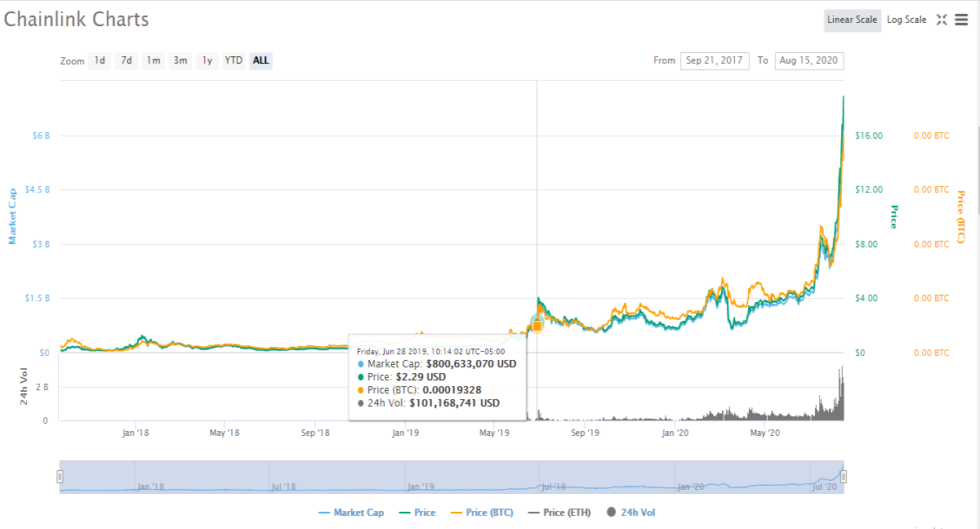Click the $8.00 price axis label

click(x=868, y=244)
